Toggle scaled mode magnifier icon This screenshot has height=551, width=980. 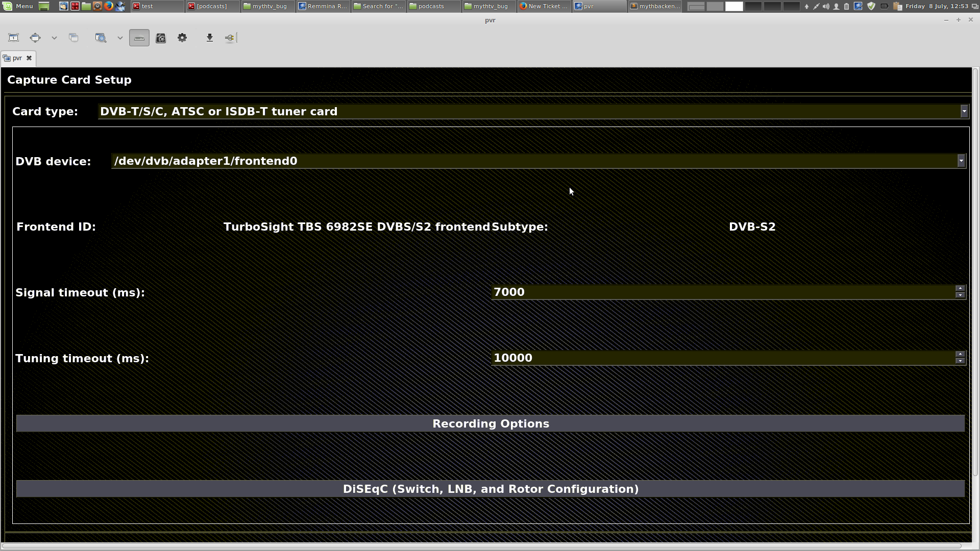tap(101, 38)
